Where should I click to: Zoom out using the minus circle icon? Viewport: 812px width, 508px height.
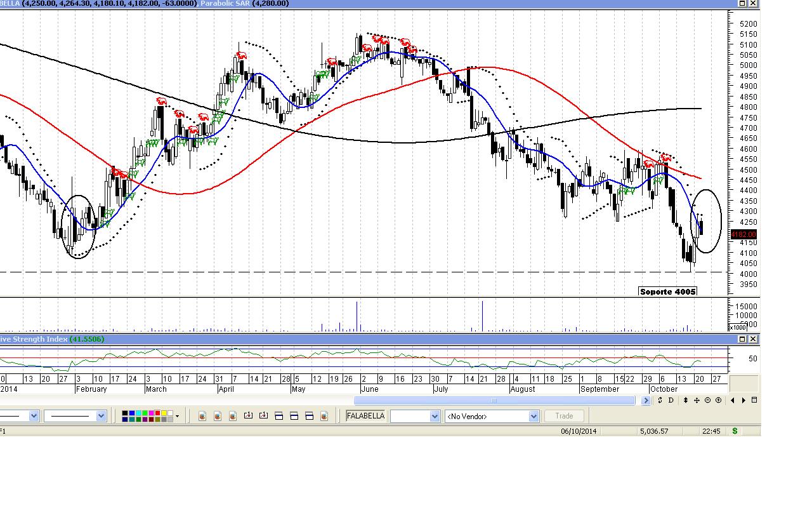pos(708,400)
